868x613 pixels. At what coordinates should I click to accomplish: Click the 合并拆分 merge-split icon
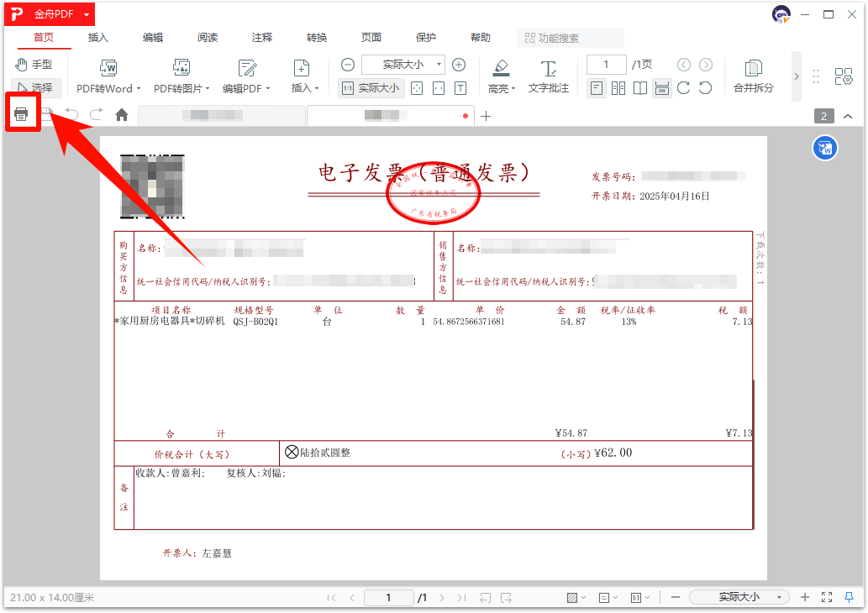[x=753, y=74]
